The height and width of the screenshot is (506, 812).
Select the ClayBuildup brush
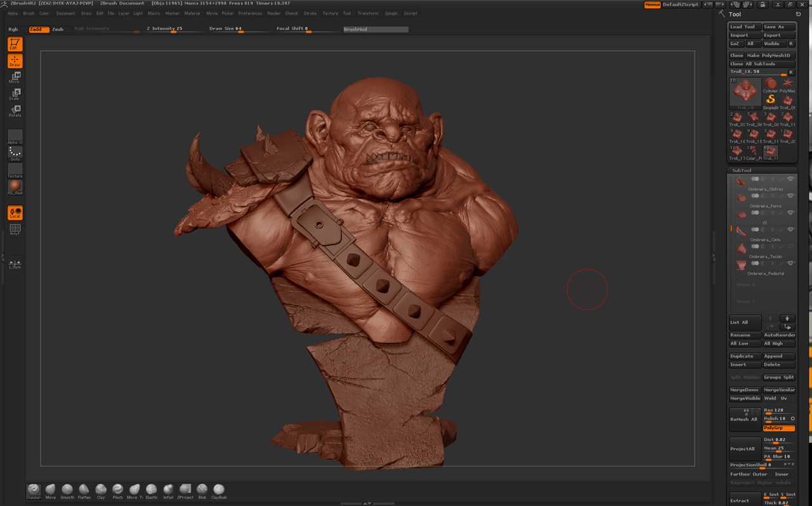219,491
